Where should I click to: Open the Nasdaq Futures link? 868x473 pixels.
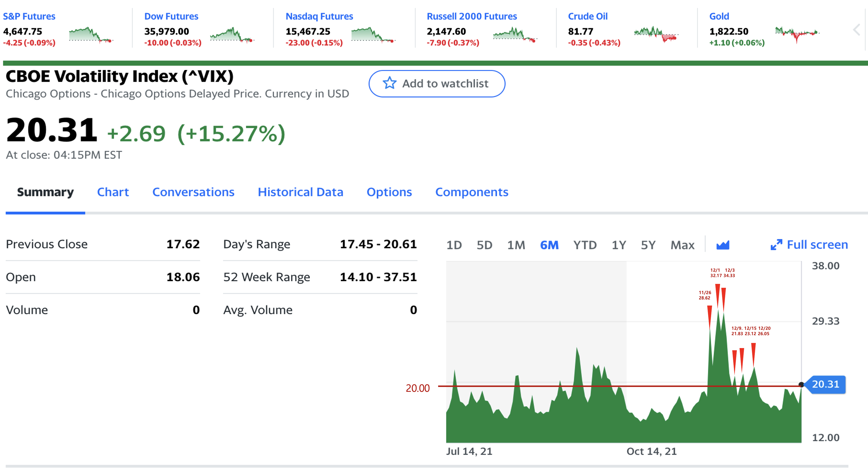(x=319, y=16)
